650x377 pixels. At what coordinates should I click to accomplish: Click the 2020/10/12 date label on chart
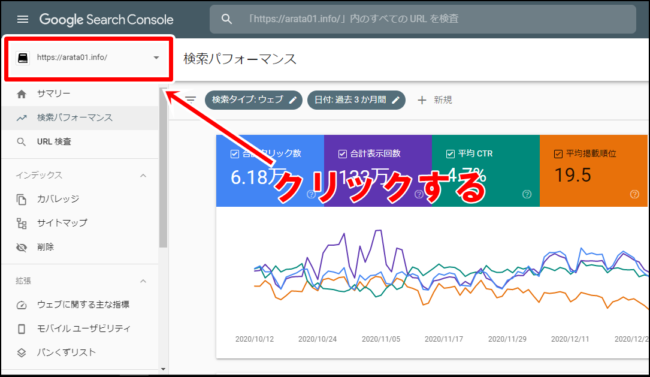[255, 339]
